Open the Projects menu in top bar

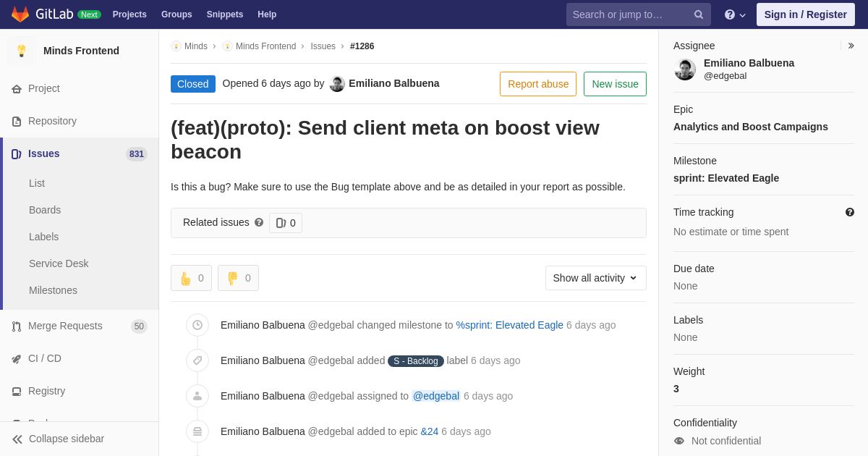[x=129, y=14]
